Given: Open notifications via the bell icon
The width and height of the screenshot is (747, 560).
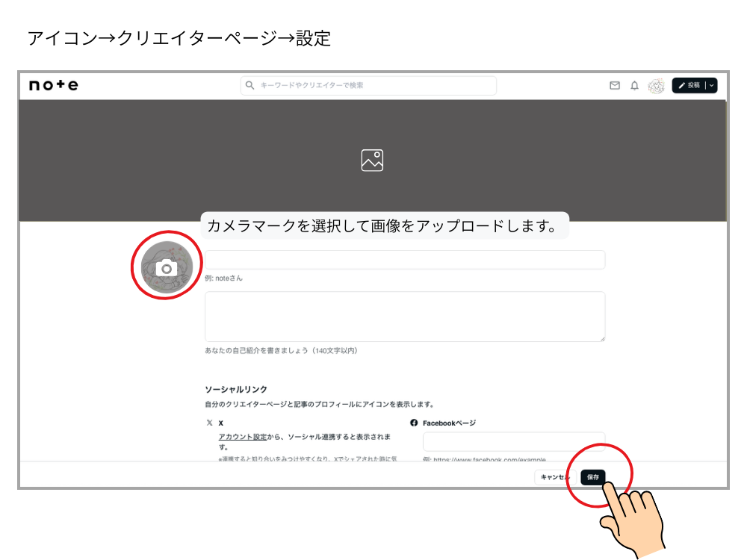Looking at the screenshot, I should point(634,86).
